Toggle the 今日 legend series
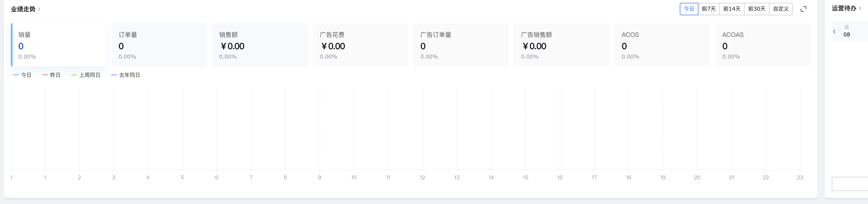 coord(22,75)
